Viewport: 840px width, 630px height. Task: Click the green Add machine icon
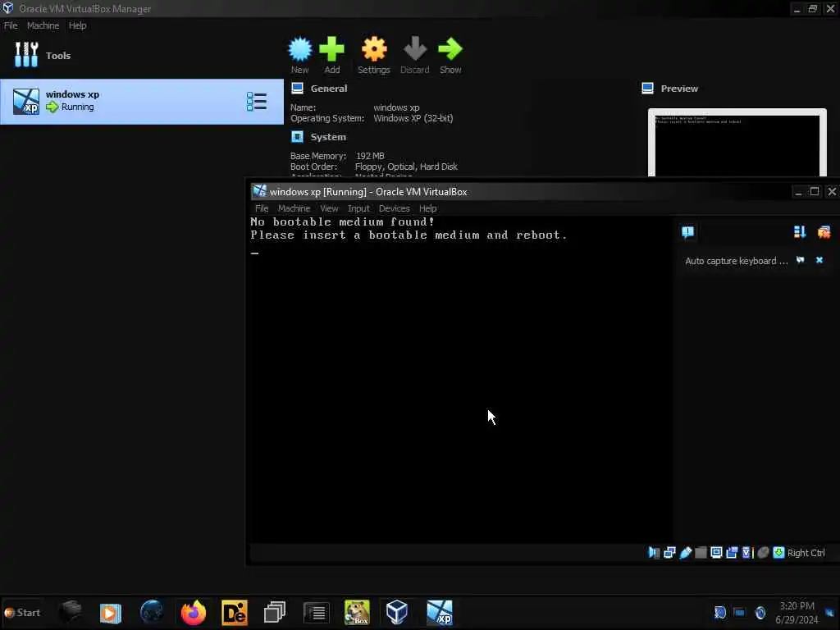pyautogui.click(x=331, y=49)
